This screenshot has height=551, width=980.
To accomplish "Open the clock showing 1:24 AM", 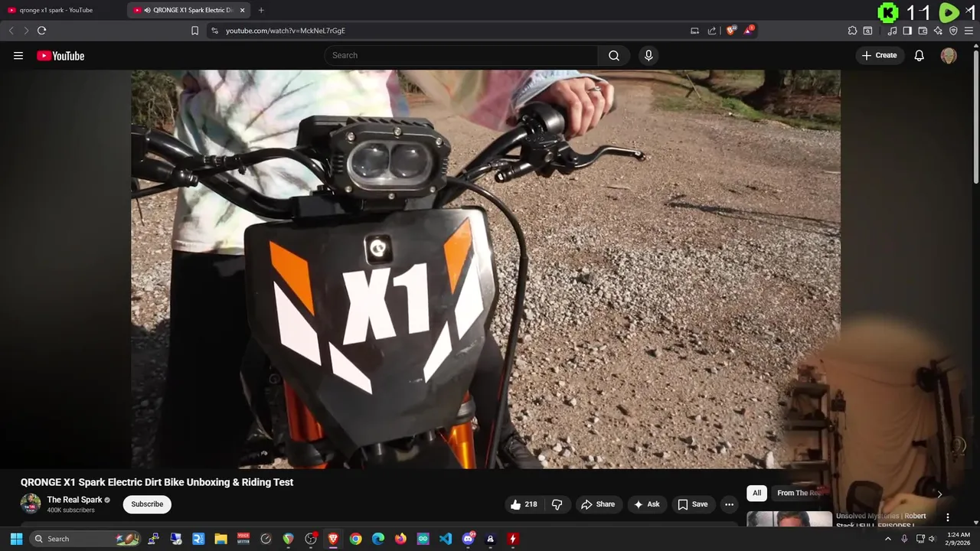I will tap(958, 539).
